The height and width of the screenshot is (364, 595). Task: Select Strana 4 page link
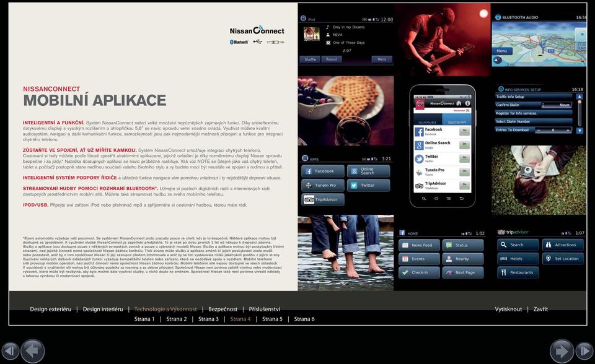(240, 319)
